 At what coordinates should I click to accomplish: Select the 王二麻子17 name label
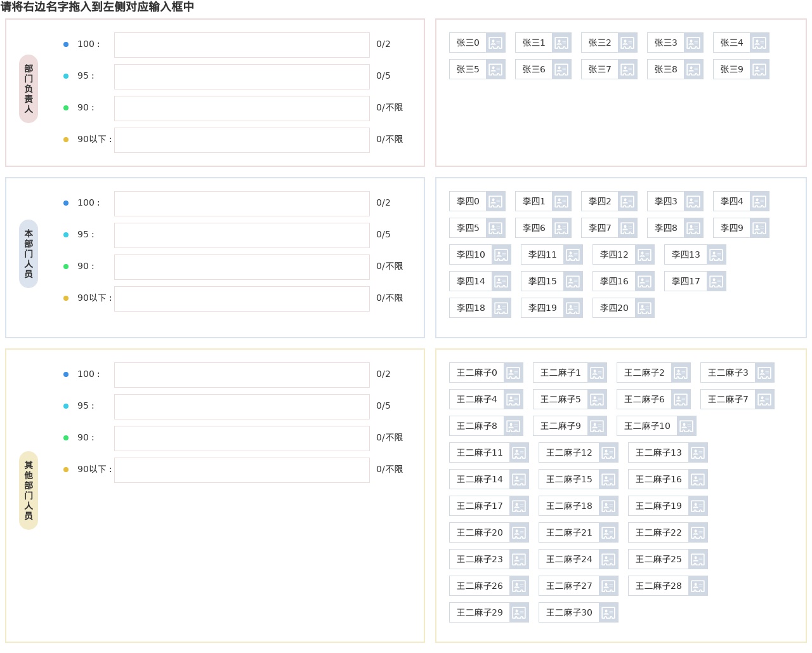tap(480, 506)
